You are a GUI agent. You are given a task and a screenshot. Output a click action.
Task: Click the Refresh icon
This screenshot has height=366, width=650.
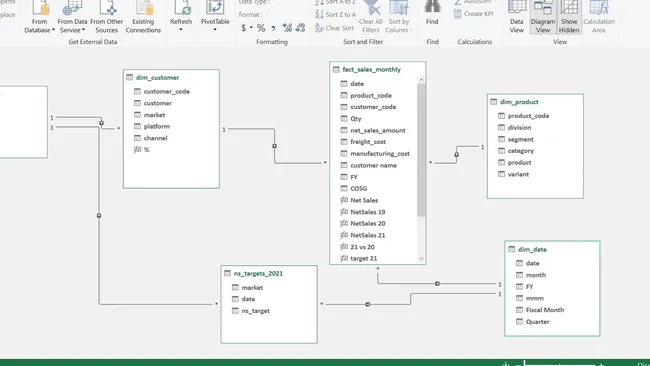pyautogui.click(x=182, y=7)
